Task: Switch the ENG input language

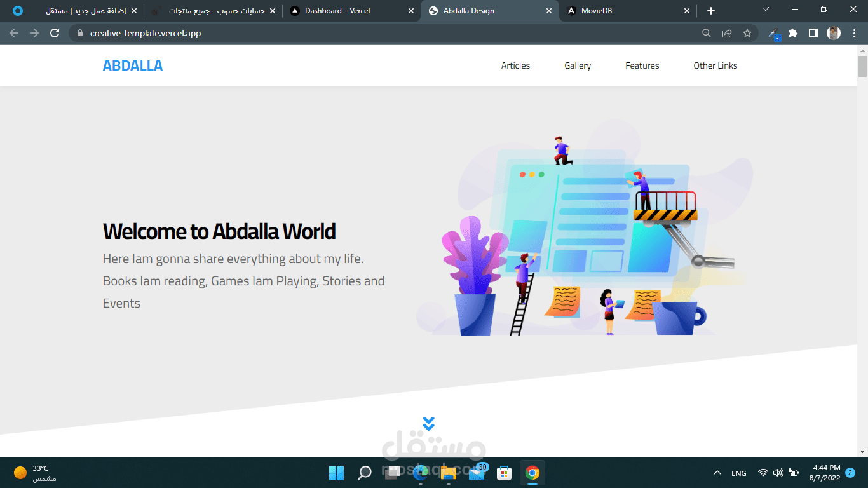Action: (x=739, y=473)
